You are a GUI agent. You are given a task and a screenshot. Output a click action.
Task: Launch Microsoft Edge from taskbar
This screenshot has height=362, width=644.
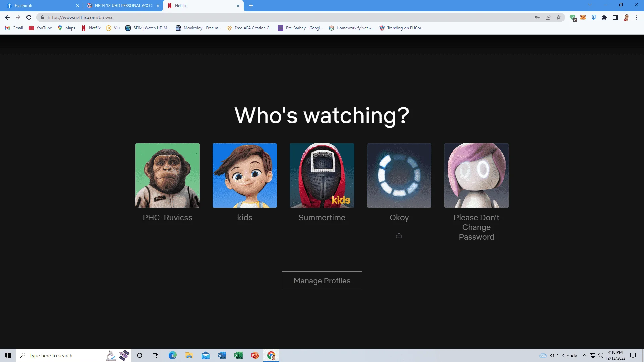tap(172, 355)
